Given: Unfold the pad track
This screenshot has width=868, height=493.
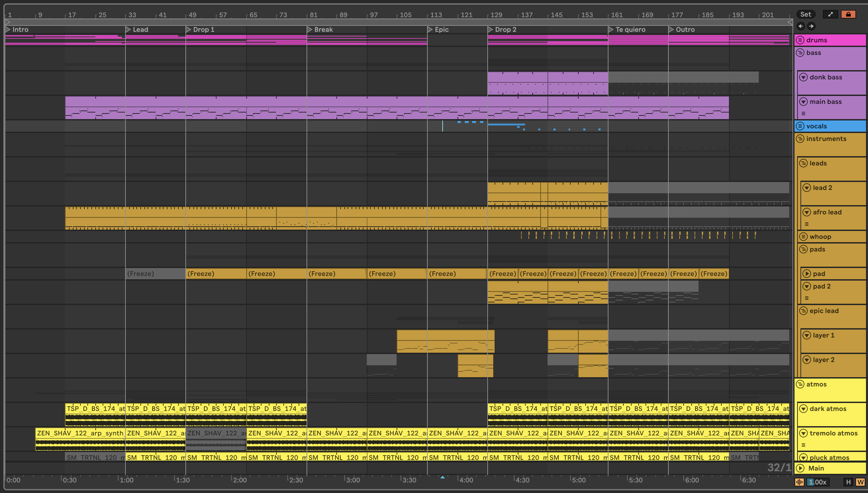Looking at the screenshot, I should click(807, 274).
